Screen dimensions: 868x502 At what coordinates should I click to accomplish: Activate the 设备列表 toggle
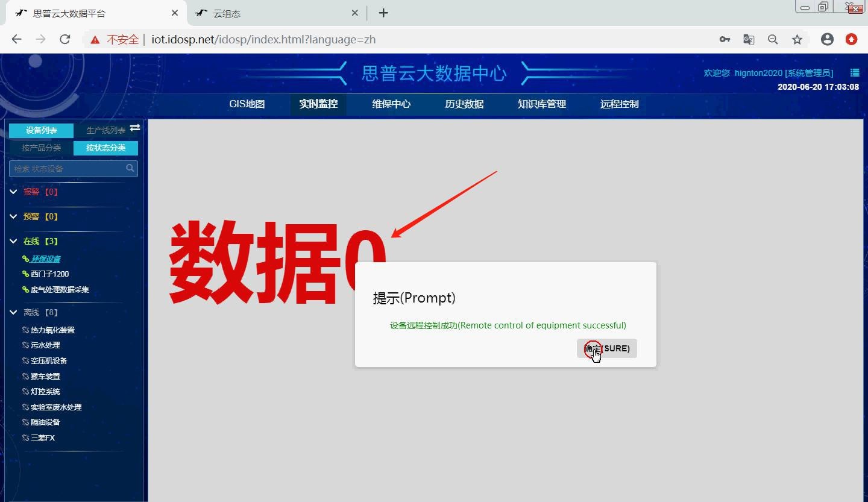41,130
